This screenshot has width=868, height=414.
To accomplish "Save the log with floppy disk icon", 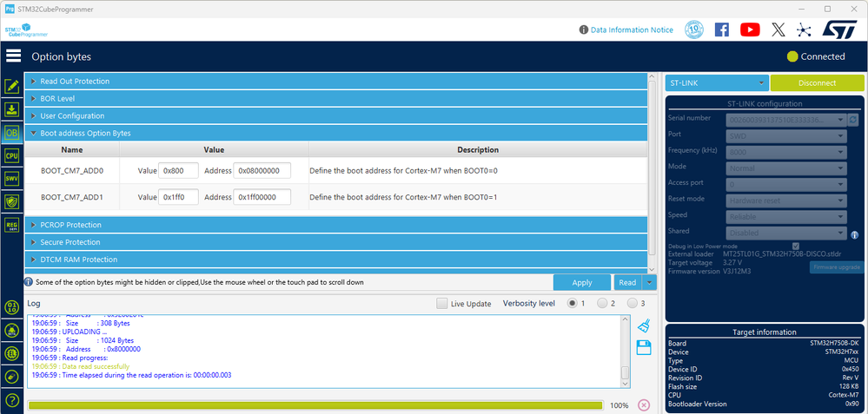I will point(644,348).
